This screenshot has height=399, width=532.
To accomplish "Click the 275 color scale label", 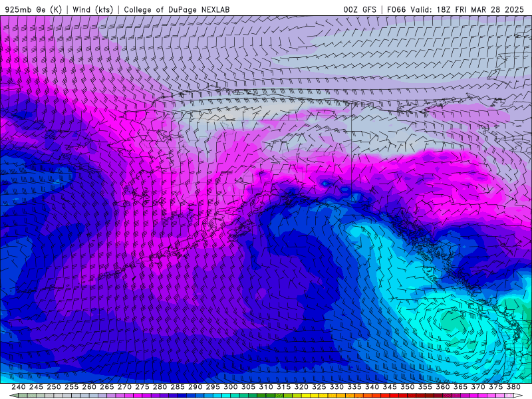I will [x=142, y=387].
